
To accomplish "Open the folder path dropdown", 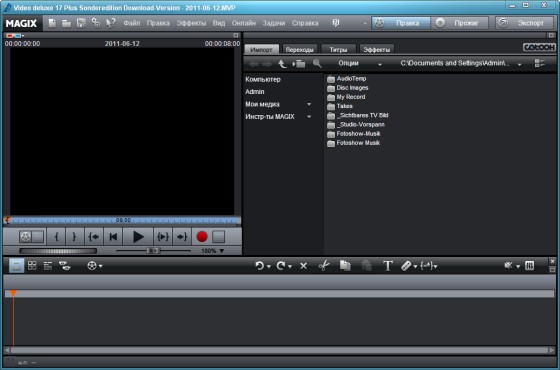I will point(519,65).
